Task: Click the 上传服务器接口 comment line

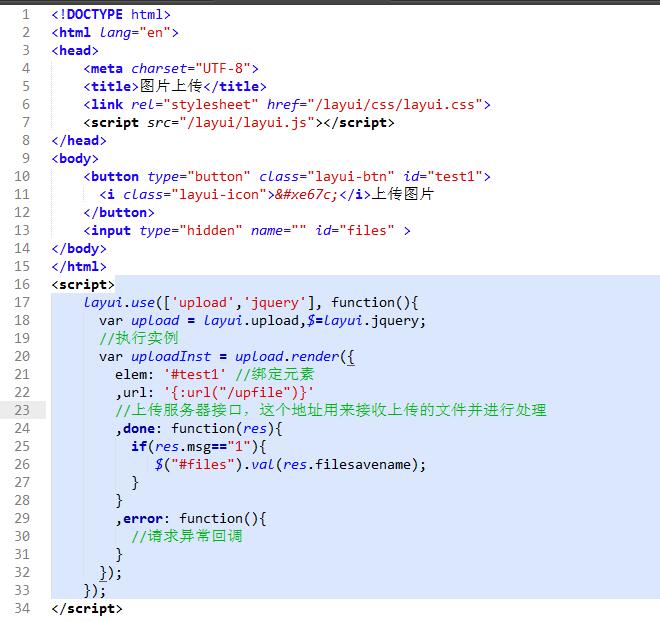Action: click(x=331, y=410)
